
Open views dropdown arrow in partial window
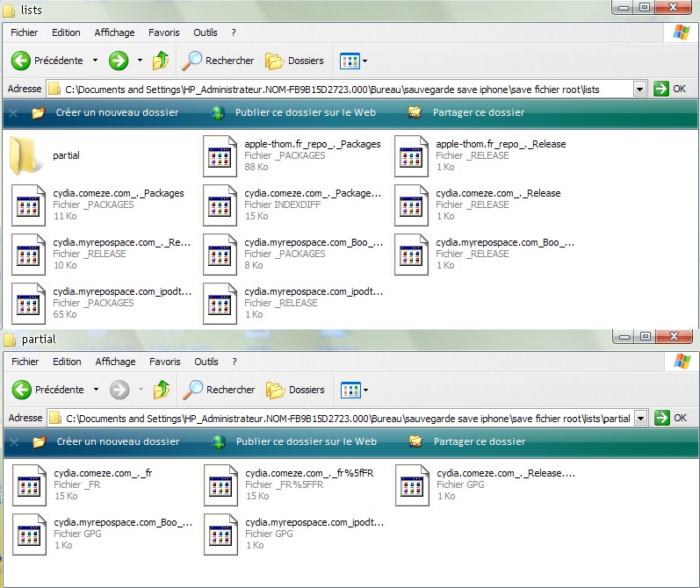click(x=365, y=391)
